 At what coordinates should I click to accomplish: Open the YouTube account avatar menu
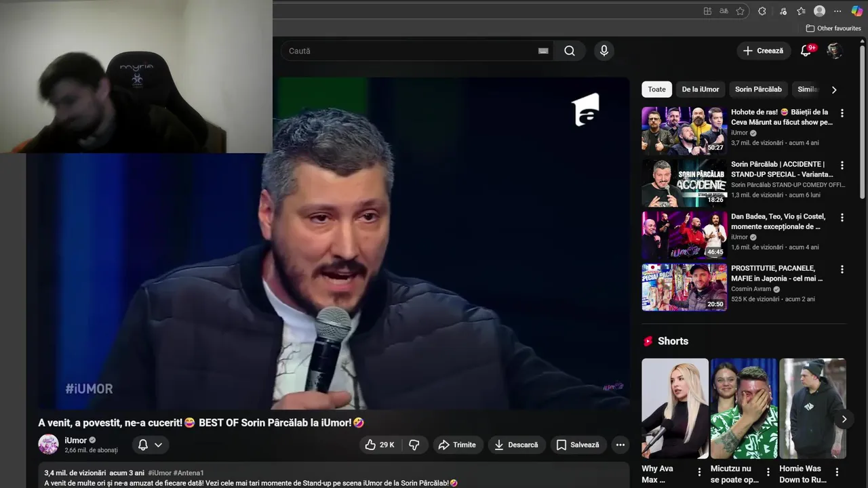coord(835,51)
